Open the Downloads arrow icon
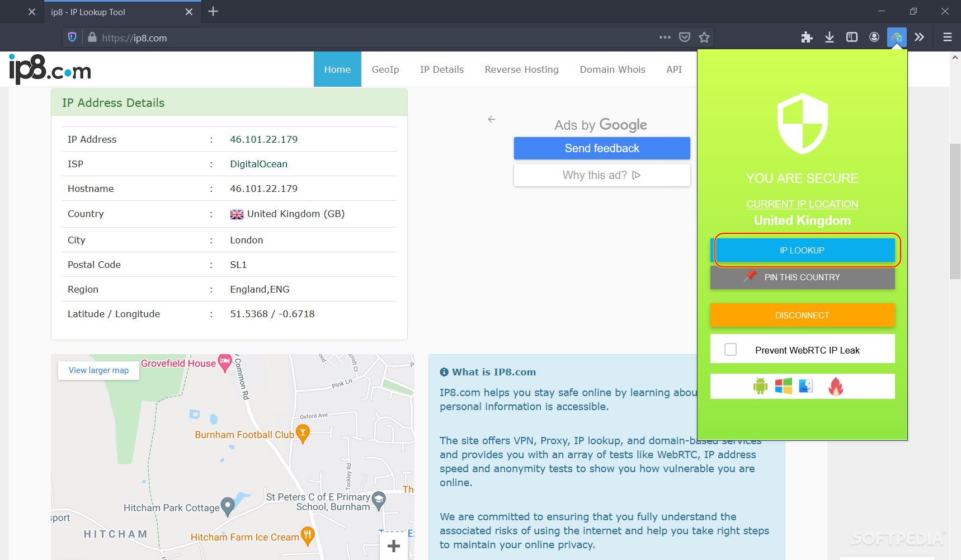The width and height of the screenshot is (961, 560). pos(830,37)
